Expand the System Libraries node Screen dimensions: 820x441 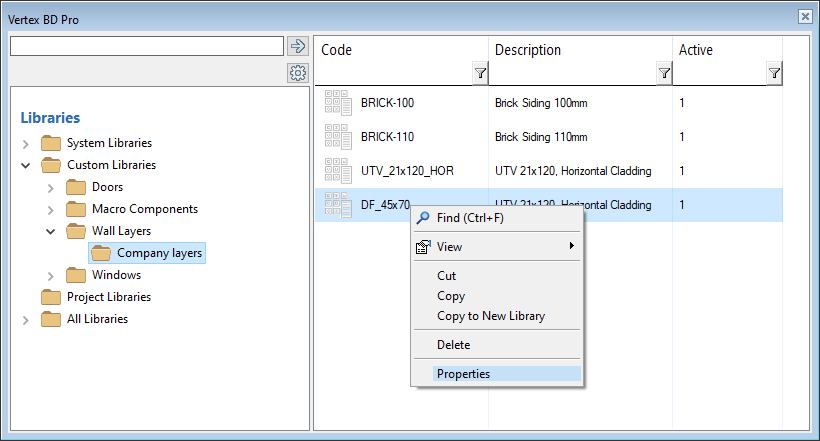(x=26, y=144)
